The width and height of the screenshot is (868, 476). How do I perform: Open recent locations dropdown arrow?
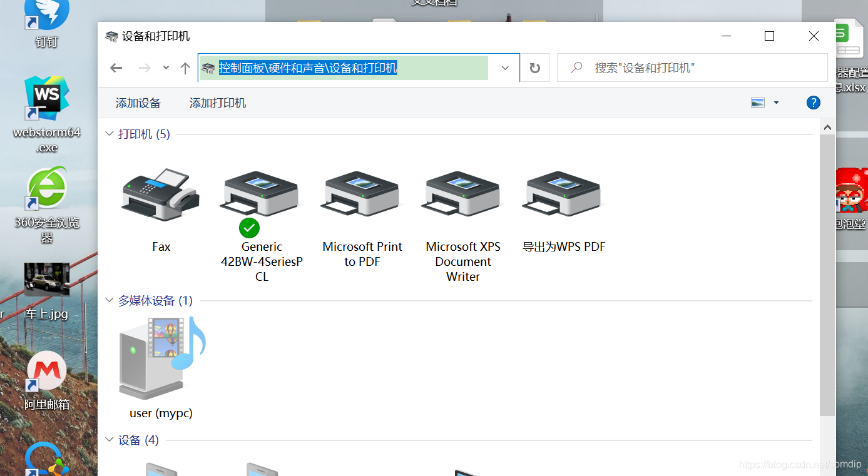click(x=166, y=68)
